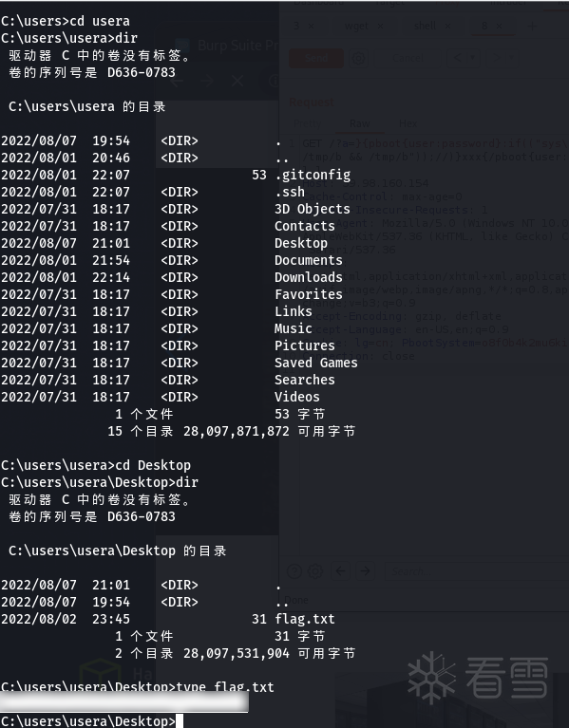The width and height of the screenshot is (569, 728).
Task: Click the Send request button
Action: click(x=316, y=58)
